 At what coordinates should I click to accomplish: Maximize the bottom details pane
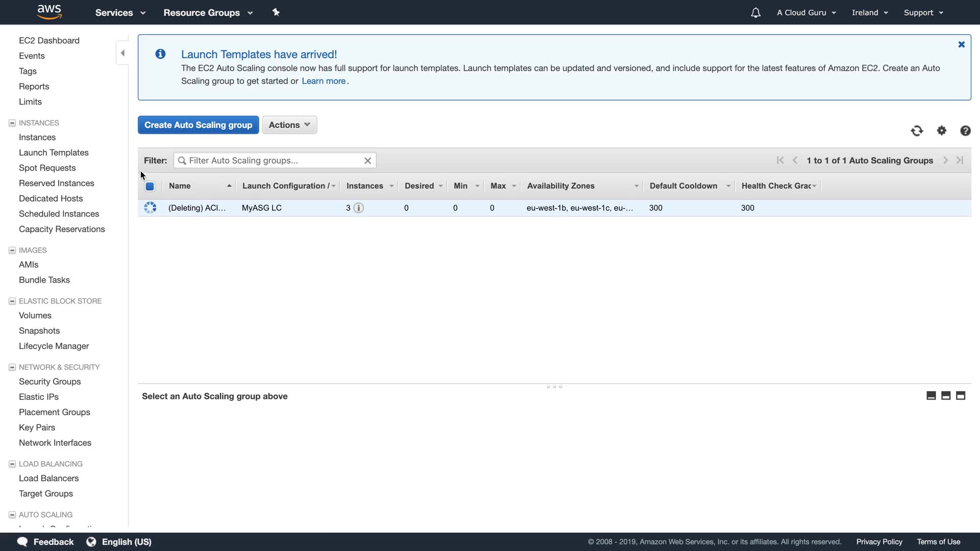pos(961,396)
